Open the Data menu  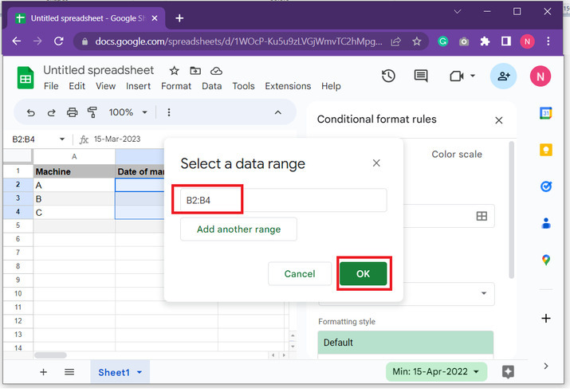coord(211,86)
